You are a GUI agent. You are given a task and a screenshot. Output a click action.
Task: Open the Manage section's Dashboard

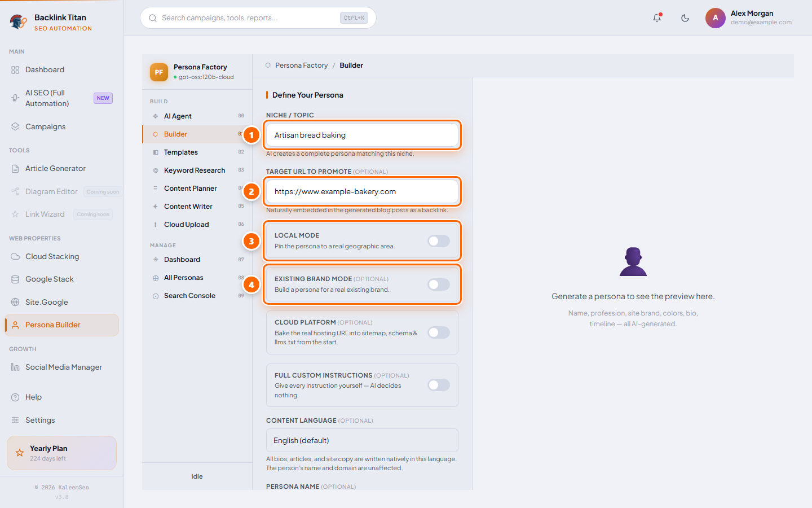point(197,260)
